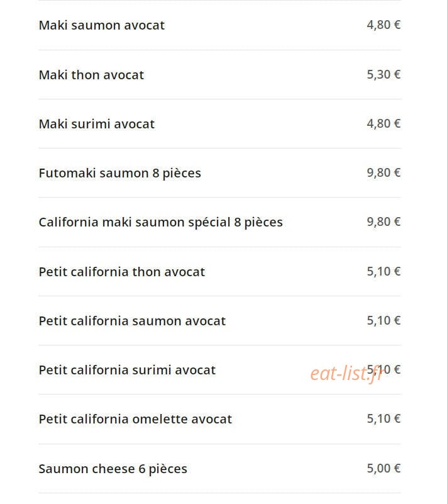Click the 5,10 € price of saumon avocat california
Viewport: 447px width, 504px height.
(x=384, y=320)
